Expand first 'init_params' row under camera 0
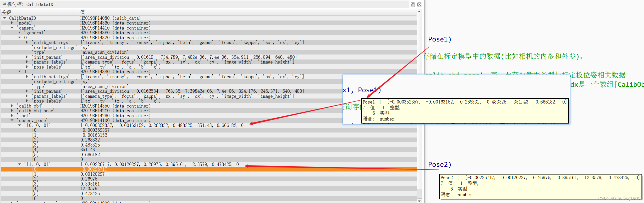The width and height of the screenshot is (644, 203). tap(27, 57)
